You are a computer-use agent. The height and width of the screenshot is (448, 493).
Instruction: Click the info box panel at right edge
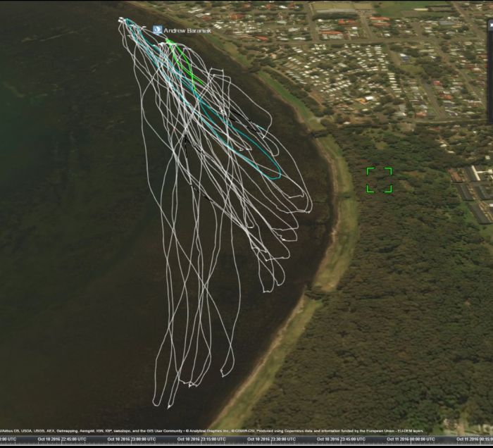click(x=489, y=63)
